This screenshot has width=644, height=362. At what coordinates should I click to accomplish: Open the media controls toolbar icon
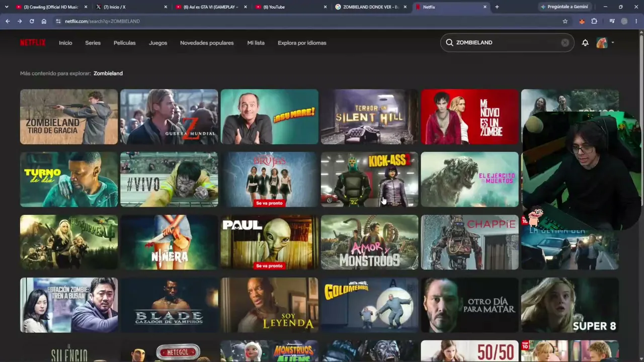click(x=612, y=21)
